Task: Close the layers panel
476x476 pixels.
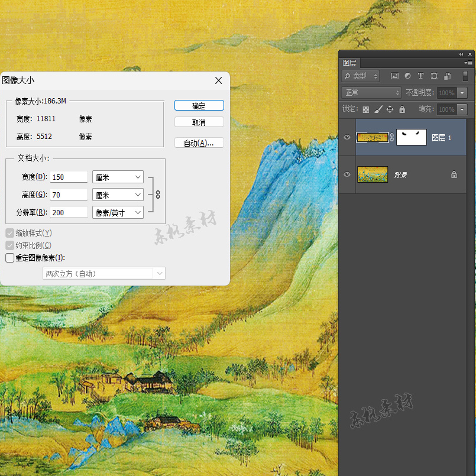Action: [x=470, y=54]
